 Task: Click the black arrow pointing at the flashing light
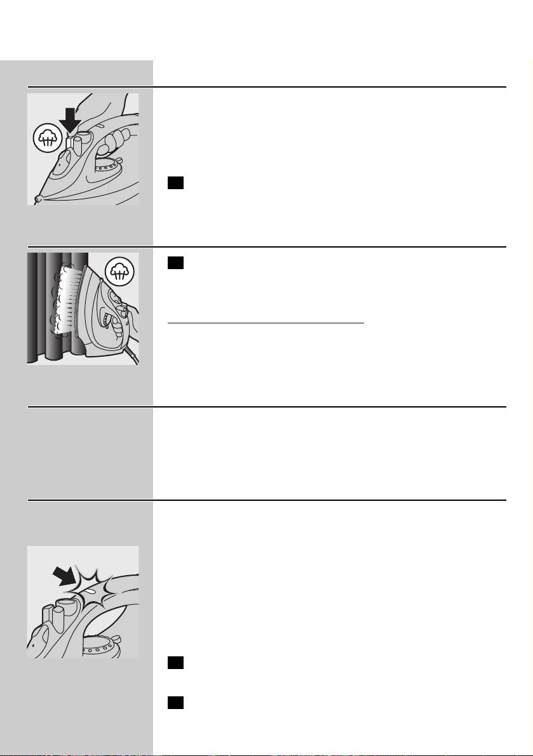[x=63, y=576]
